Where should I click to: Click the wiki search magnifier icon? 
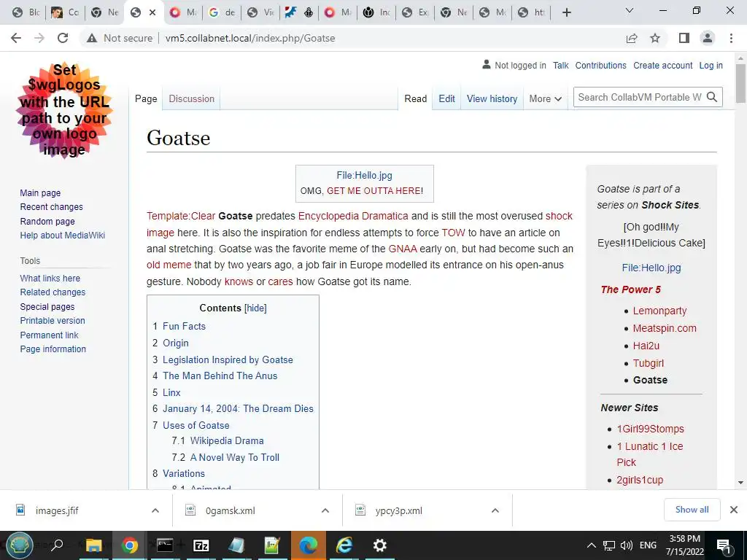[x=712, y=97]
